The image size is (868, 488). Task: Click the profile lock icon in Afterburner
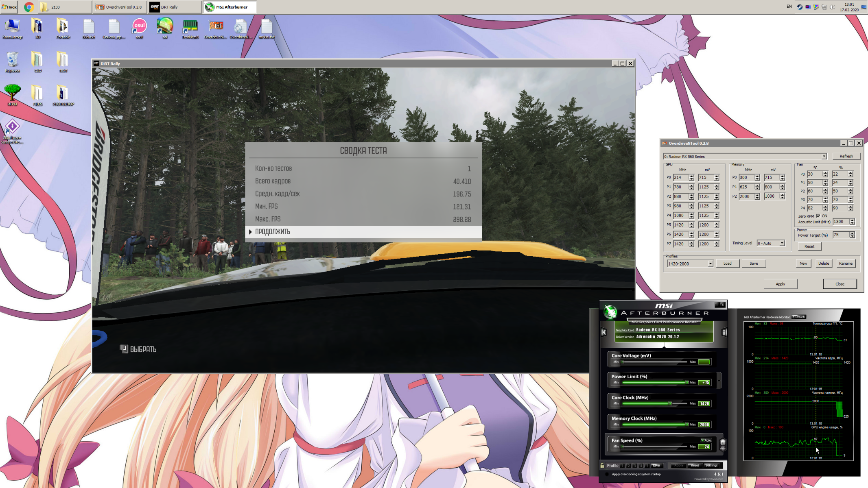(x=602, y=465)
